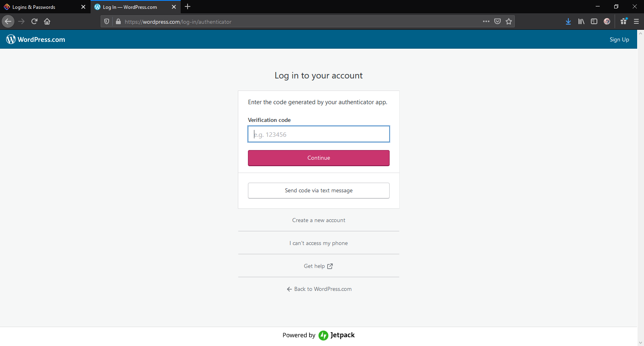Click the WordPress.com logo
Screen dimensions: 644x346
pos(36,39)
